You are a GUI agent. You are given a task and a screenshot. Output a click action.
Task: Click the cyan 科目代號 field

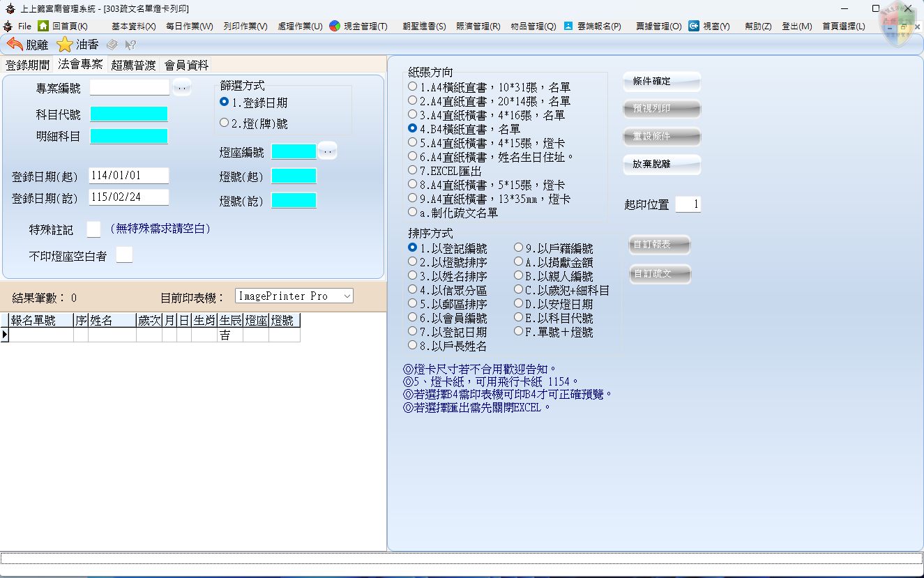point(129,114)
